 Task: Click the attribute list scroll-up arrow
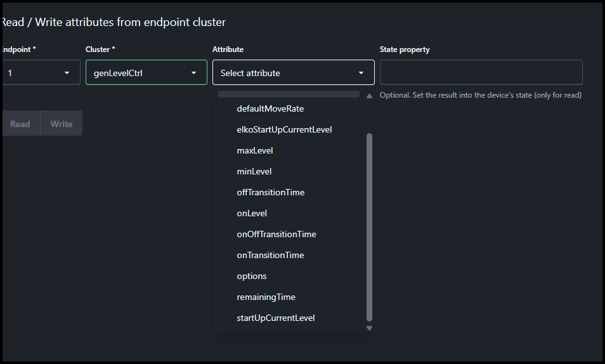tap(369, 96)
